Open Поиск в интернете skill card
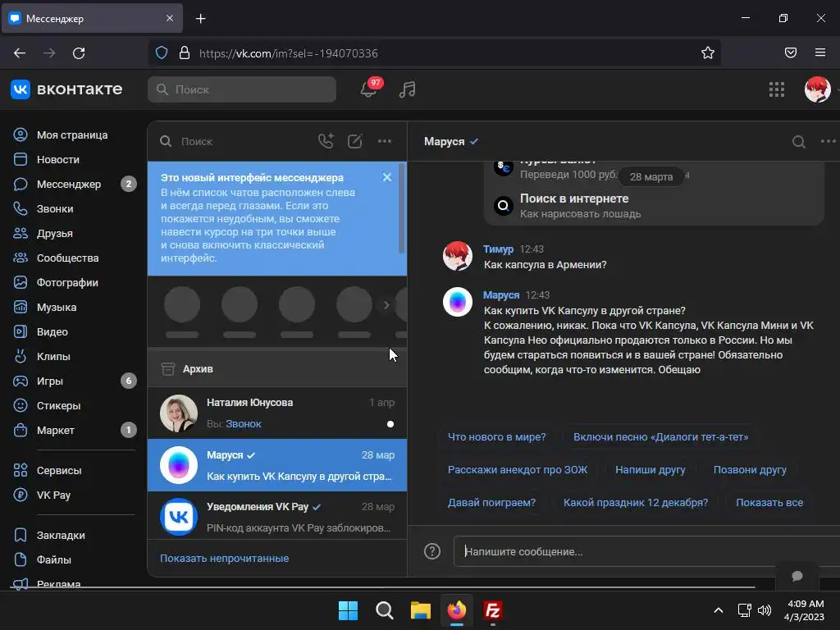This screenshot has width=840, height=630. (x=654, y=206)
